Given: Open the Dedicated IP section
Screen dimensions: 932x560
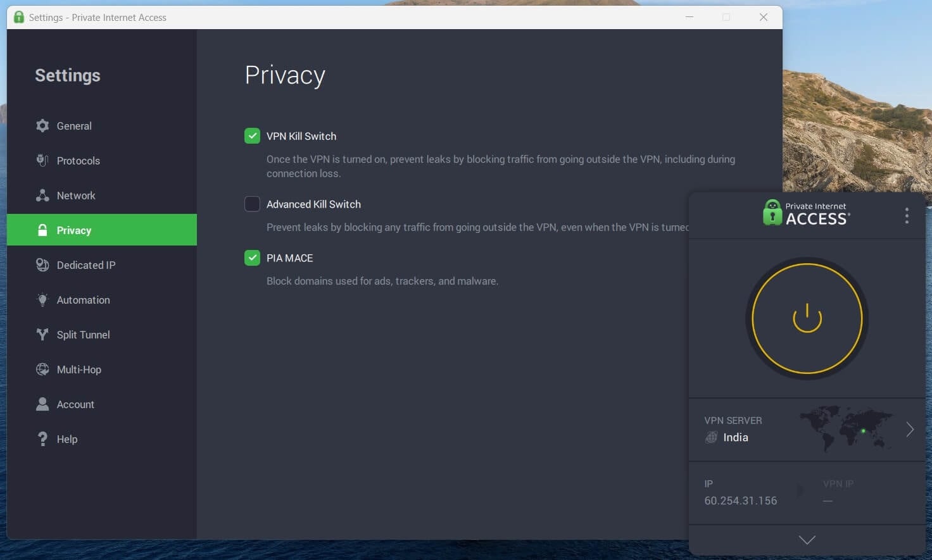Looking at the screenshot, I should (x=85, y=264).
